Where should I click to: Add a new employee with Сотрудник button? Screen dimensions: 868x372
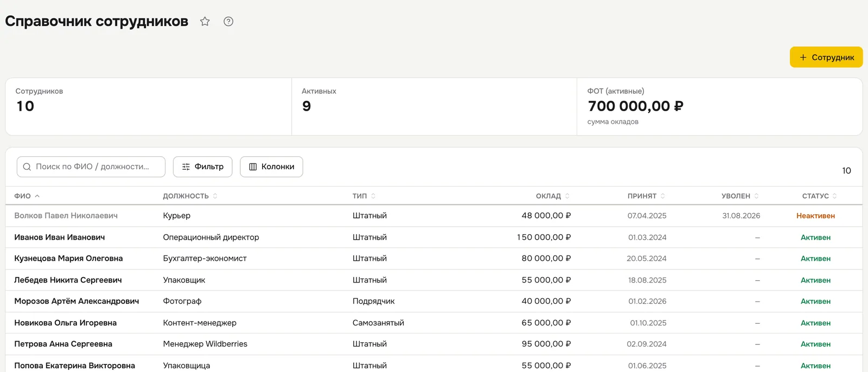click(826, 57)
